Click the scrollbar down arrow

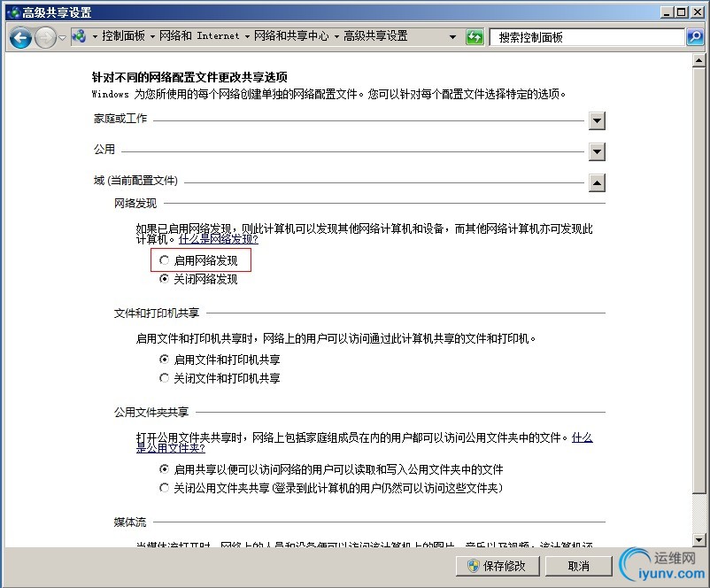pos(698,539)
